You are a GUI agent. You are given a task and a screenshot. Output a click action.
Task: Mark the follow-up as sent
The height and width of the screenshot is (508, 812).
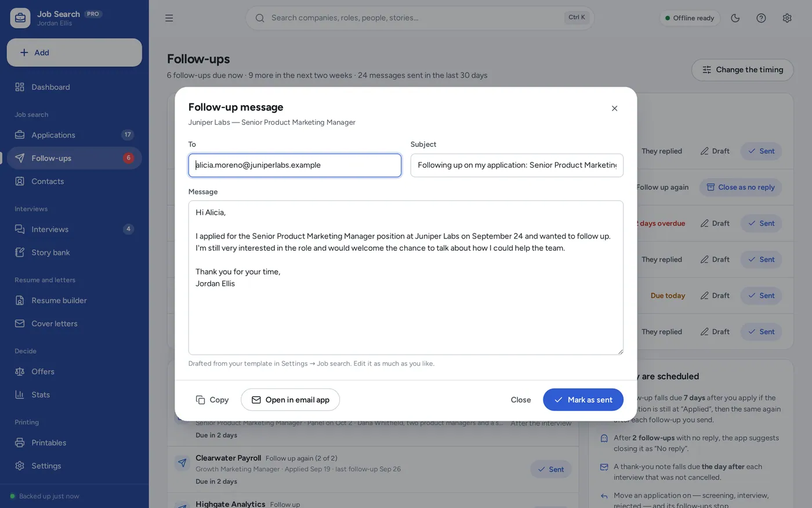point(583,399)
